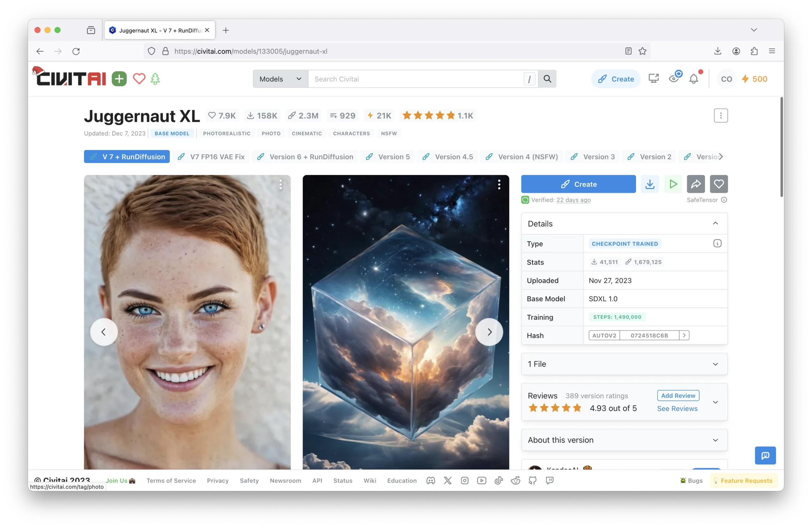
Task: Click Verified 22 days ago link
Action: [573, 200]
